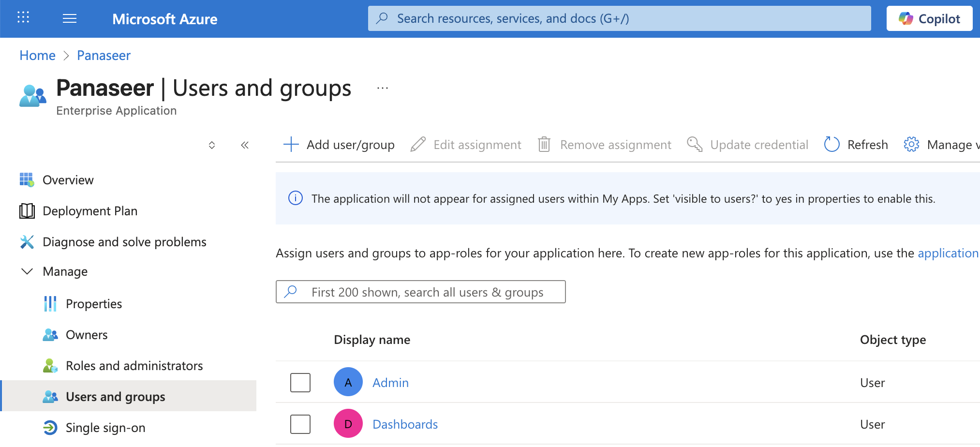This screenshot has height=447, width=980.
Task: Focus the search all users & groups field
Action: pos(420,292)
